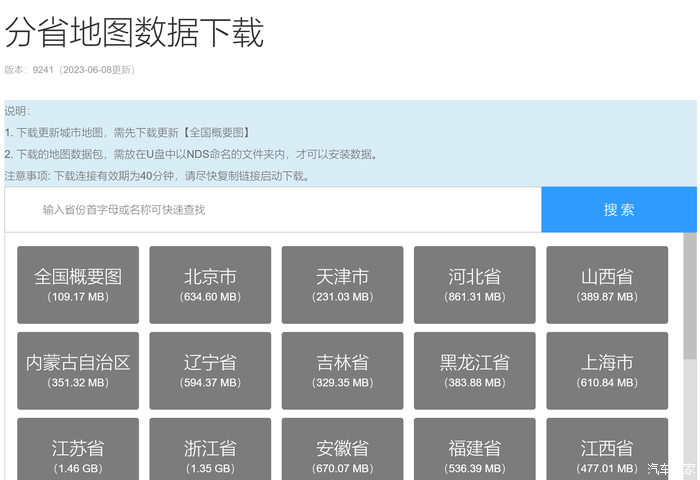Screen dimensions: 700x480
Task: Choose the 安徽省 map data tile
Action: 342,450
